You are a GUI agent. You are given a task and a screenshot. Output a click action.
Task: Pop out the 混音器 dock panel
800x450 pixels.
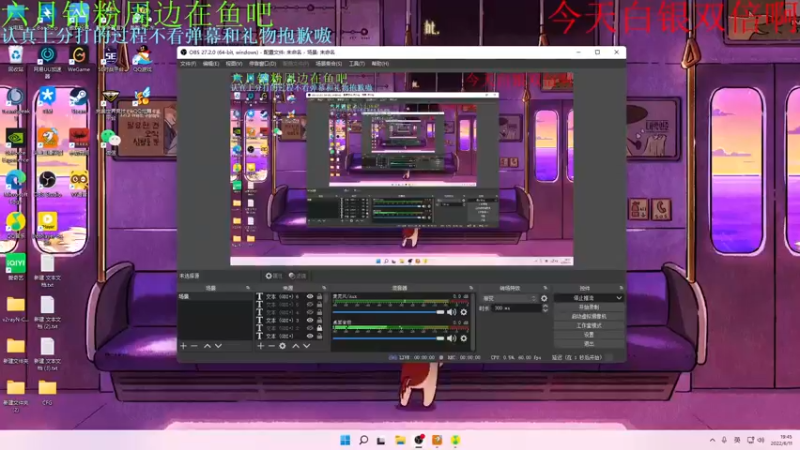tap(470, 288)
